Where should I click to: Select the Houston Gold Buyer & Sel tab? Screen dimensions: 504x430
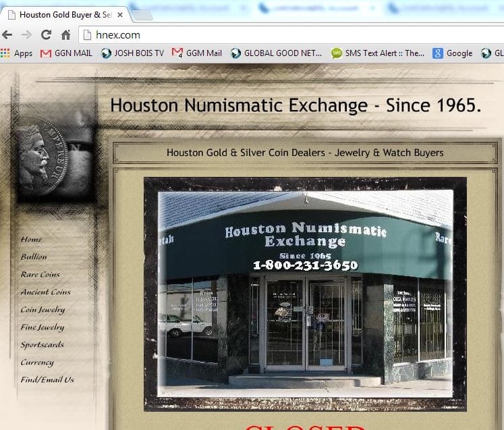65,15
